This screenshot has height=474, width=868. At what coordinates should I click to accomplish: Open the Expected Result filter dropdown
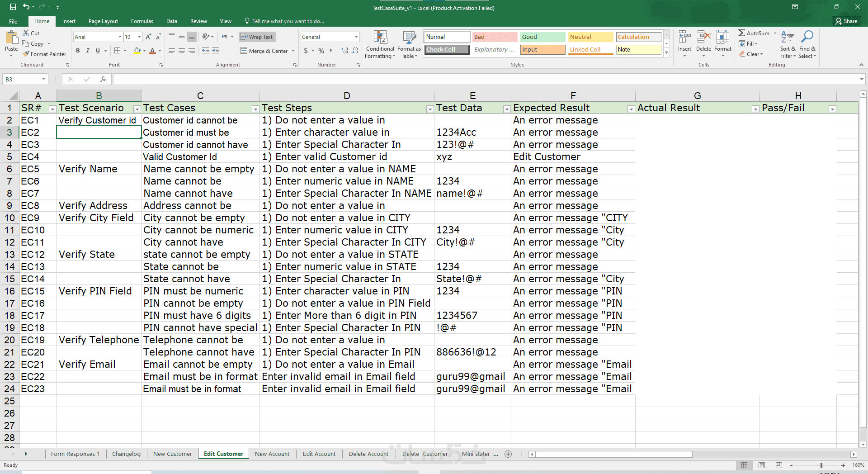(631, 109)
